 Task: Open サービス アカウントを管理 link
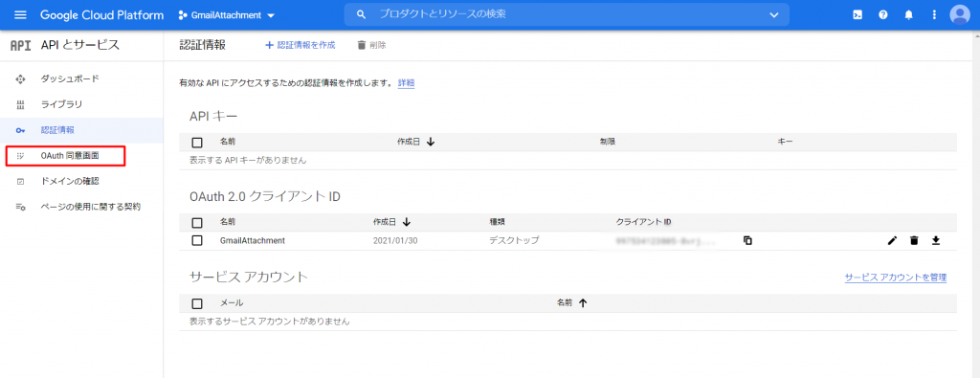[x=896, y=278]
